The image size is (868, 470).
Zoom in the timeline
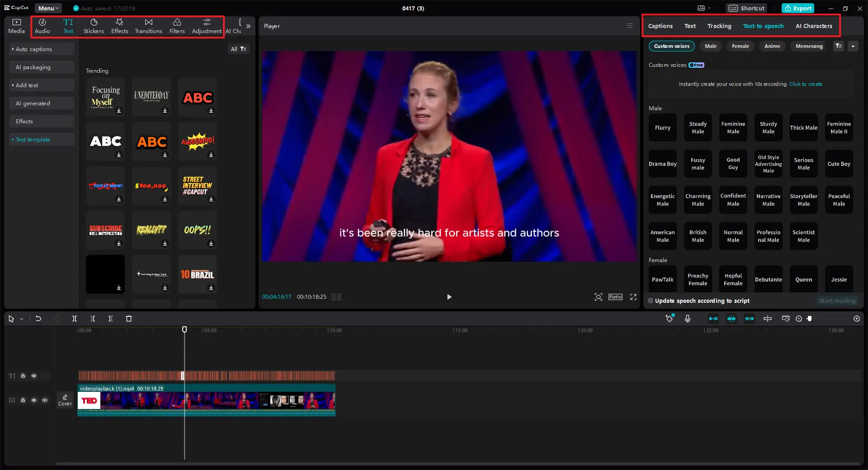857,319
